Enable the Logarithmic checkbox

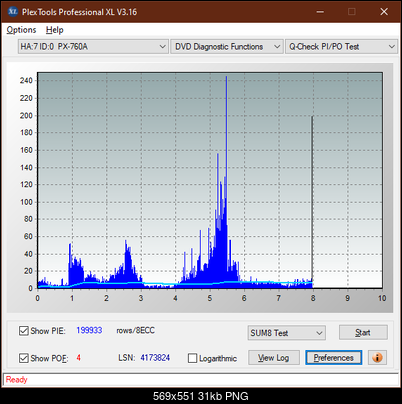[x=192, y=358]
